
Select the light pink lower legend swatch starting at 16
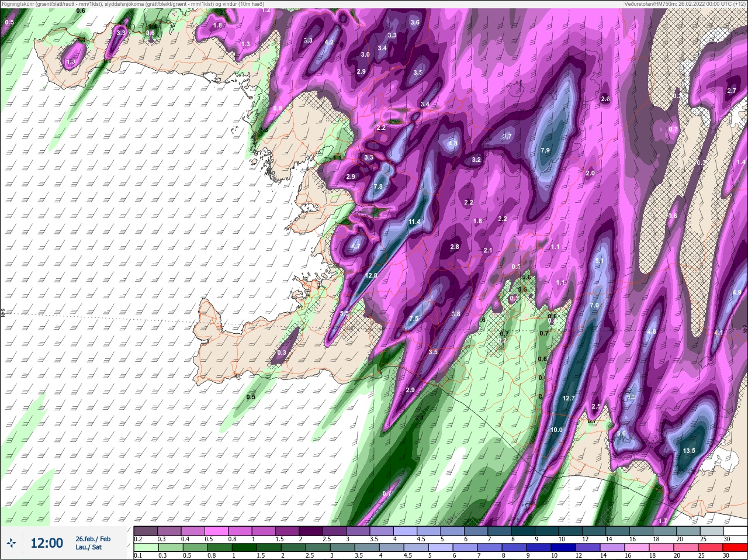636,548
